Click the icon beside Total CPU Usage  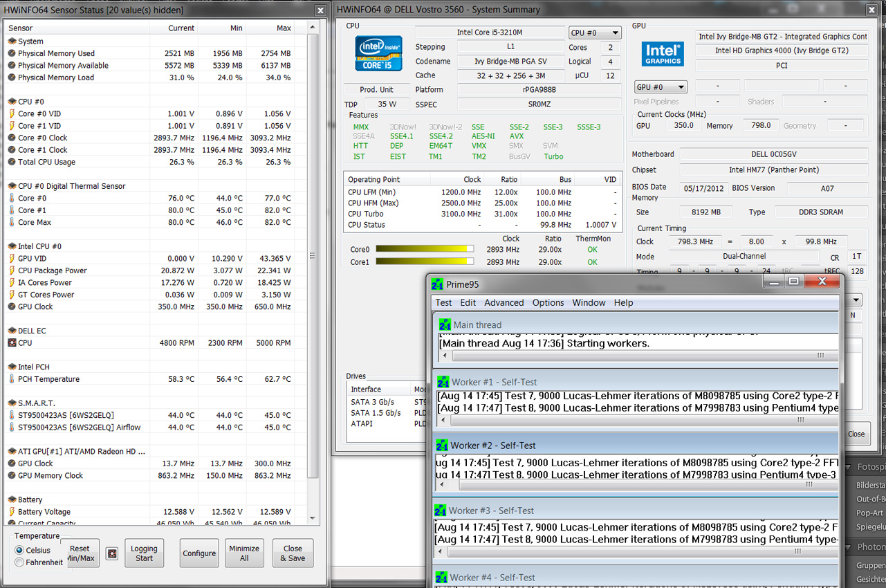point(12,162)
